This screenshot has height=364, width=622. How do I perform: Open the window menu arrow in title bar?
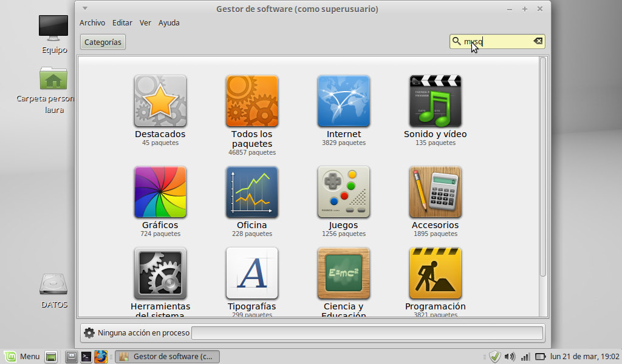(85, 8)
